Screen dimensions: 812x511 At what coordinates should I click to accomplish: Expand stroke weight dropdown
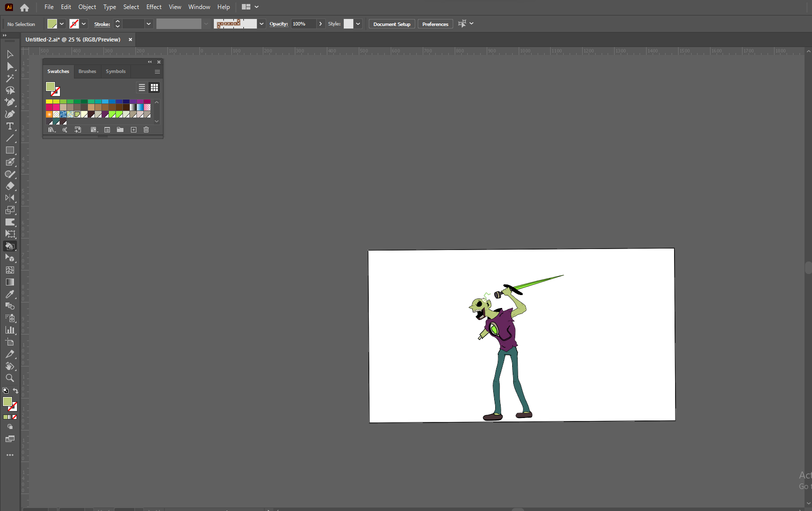148,24
